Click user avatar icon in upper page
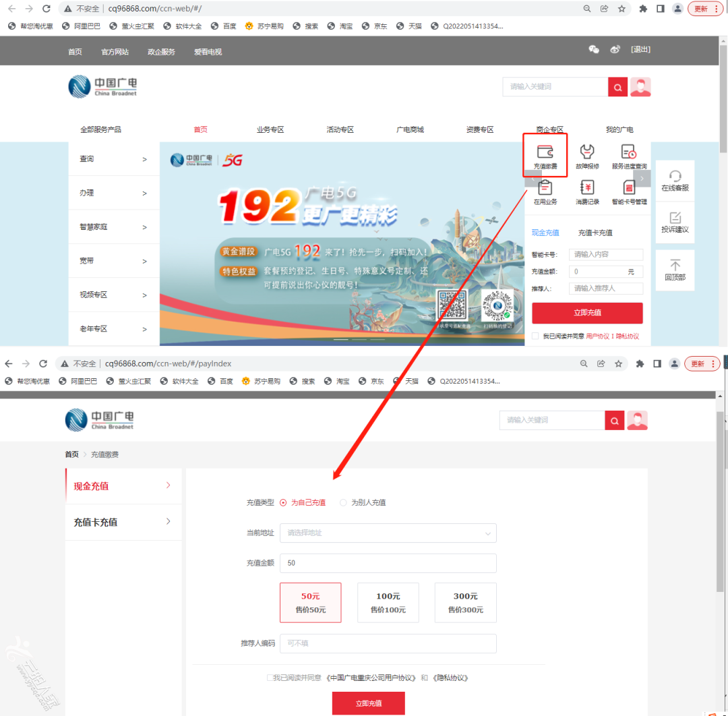The height and width of the screenshot is (716, 728). tap(640, 87)
